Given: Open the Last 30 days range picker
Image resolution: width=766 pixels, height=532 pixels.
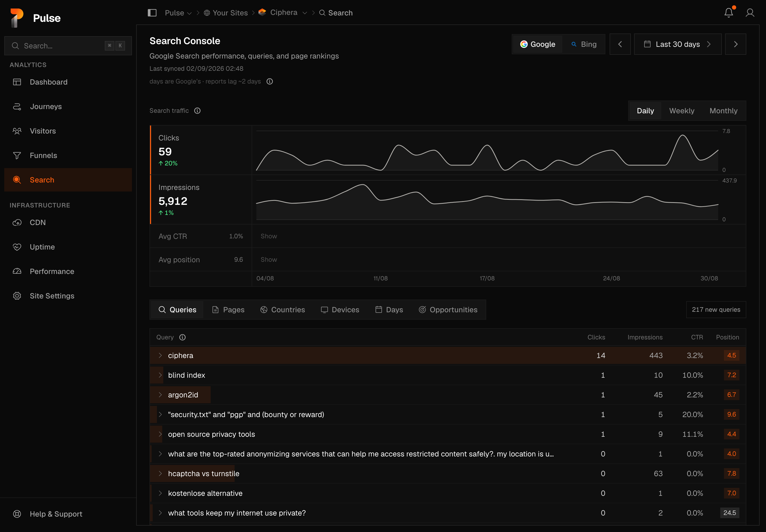Looking at the screenshot, I should pos(677,44).
